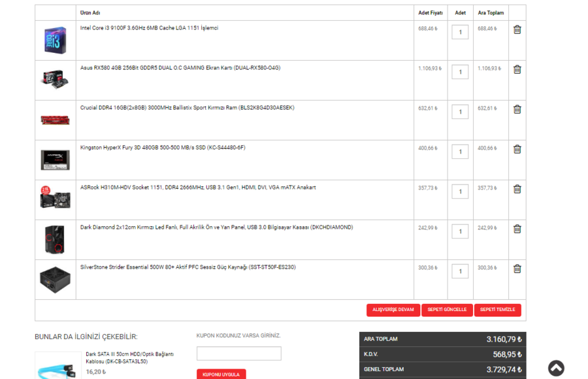
Task: Select the Adet Fiyatı column header
Action: click(431, 13)
